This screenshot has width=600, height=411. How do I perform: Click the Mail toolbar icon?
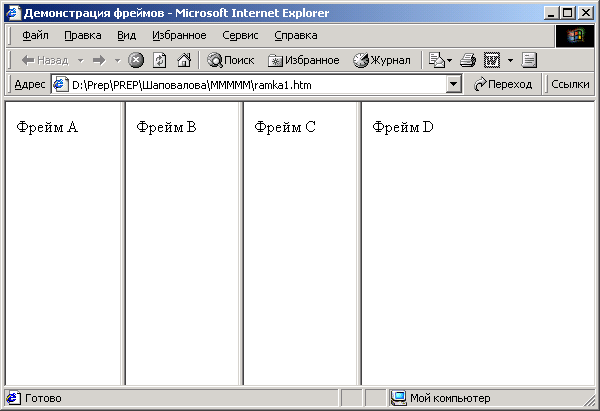[436, 60]
